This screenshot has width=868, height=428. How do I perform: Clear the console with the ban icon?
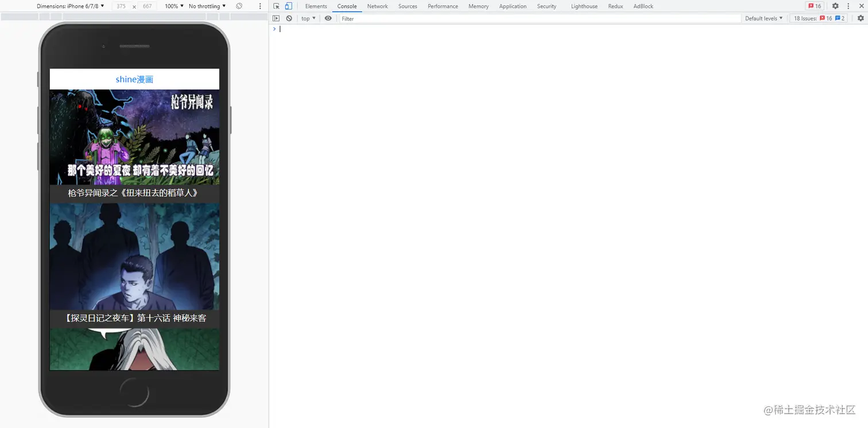click(x=289, y=18)
